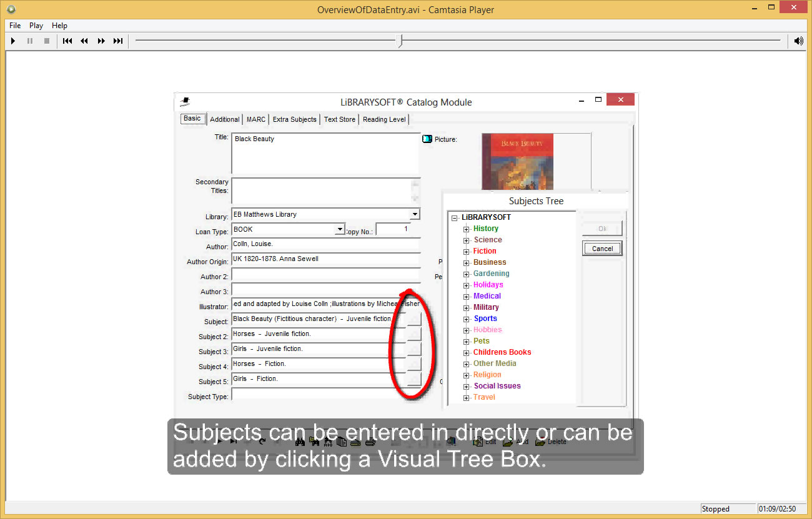This screenshot has width=812, height=519.
Task: Collapse the LiBRARYSOFT root node
Action: click(x=455, y=217)
